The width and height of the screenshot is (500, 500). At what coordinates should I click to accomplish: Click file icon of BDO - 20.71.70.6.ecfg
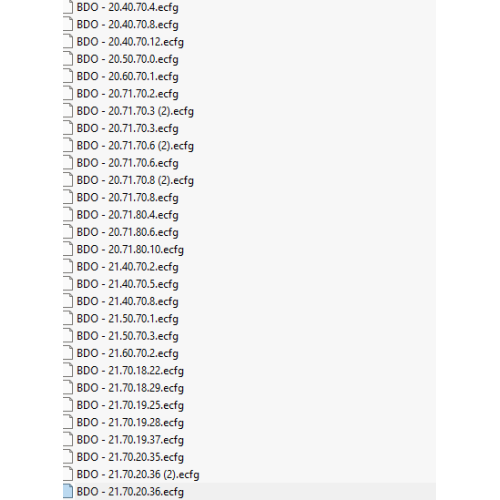coord(68,163)
